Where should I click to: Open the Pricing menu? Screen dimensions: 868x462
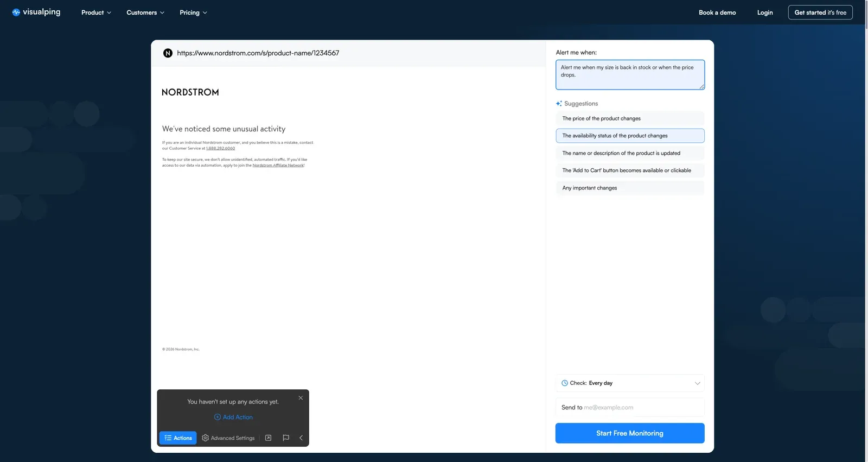coord(193,12)
